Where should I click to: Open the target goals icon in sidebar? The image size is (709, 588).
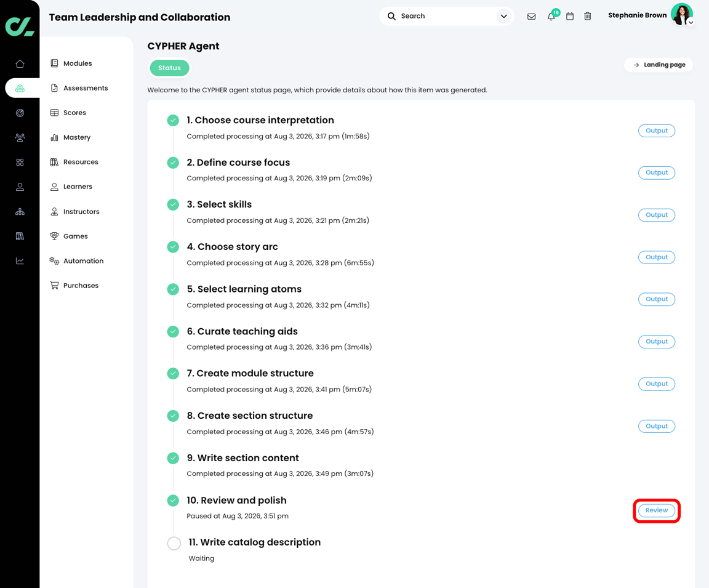pyautogui.click(x=20, y=113)
